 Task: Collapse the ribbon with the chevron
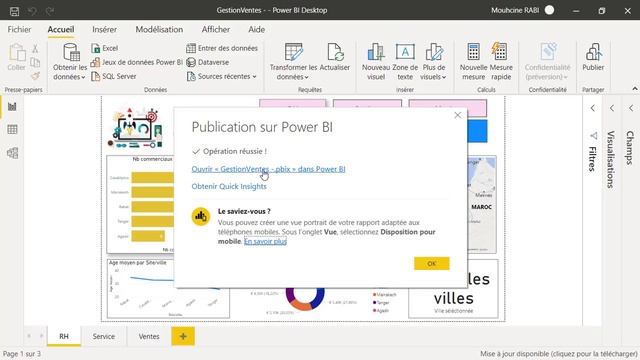(x=635, y=89)
